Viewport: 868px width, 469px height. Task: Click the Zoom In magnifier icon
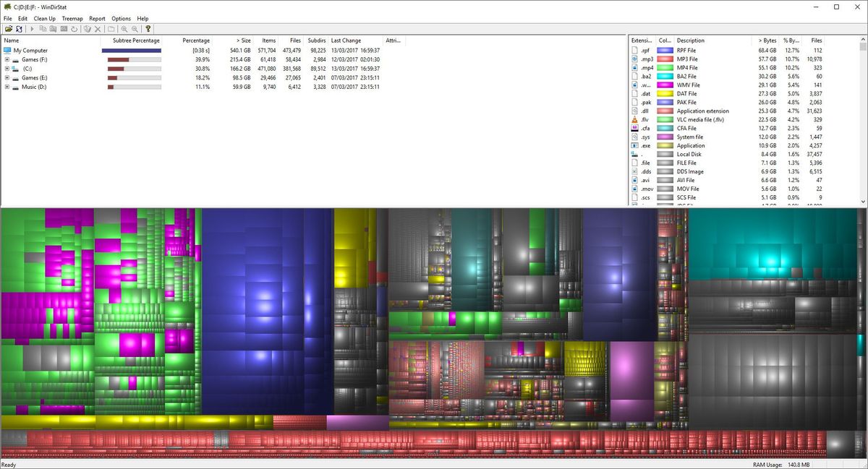coord(123,29)
